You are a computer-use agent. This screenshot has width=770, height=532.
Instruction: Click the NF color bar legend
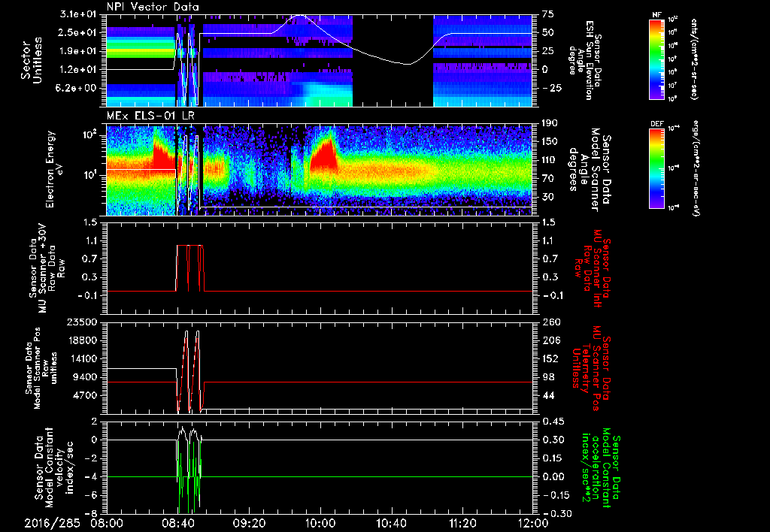656,59
